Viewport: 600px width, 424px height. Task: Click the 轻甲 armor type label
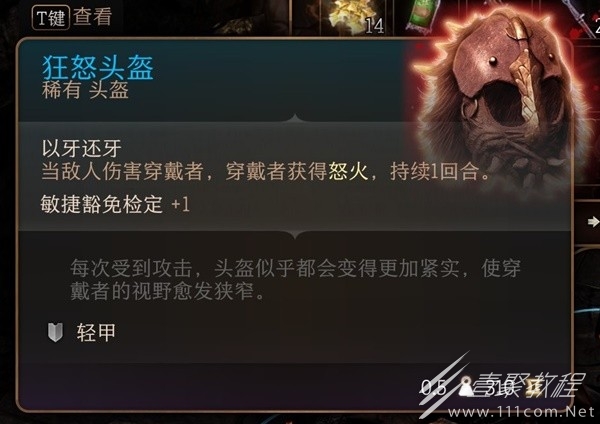tap(96, 332)
